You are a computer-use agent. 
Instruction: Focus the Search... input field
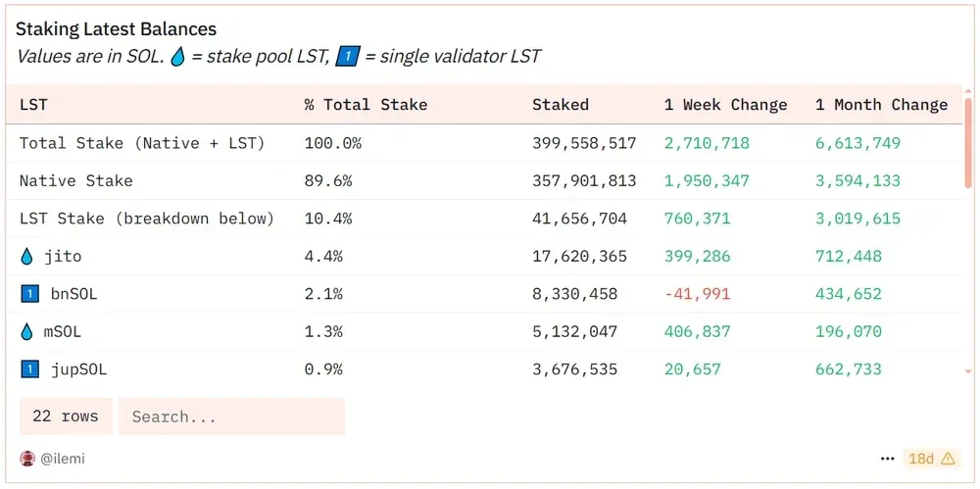click(x=231, y=416)
